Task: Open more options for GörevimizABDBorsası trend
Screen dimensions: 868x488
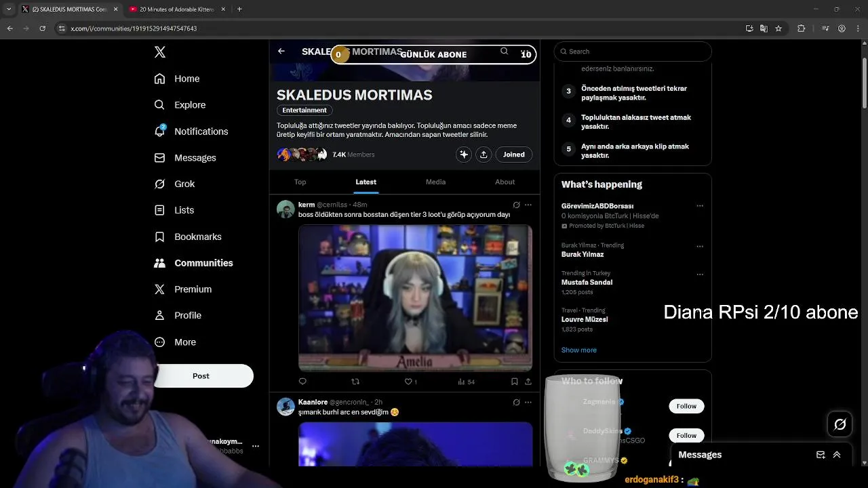Action: [700, 206]
